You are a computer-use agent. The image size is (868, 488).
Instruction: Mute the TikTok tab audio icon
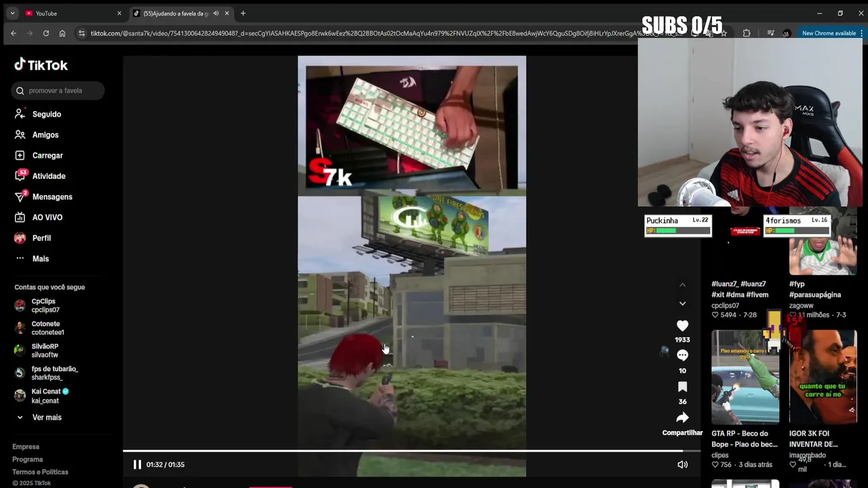[x=216, y=14]
